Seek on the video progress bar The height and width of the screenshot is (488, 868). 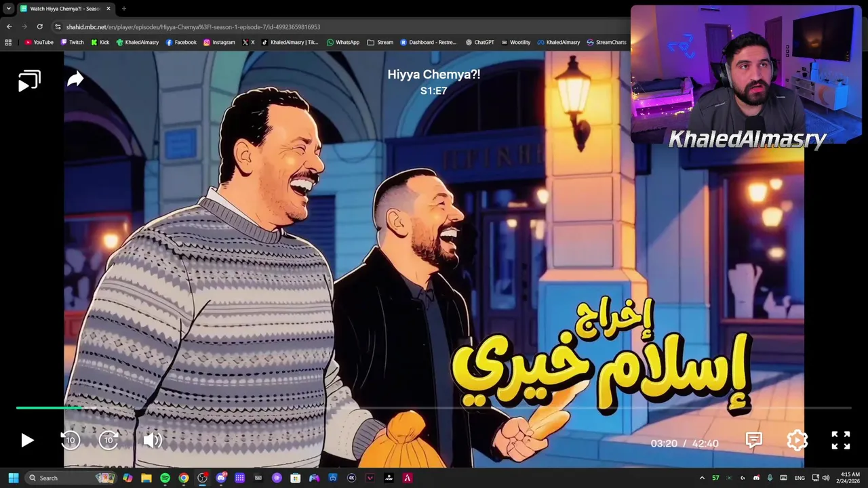tap(434, 408)
